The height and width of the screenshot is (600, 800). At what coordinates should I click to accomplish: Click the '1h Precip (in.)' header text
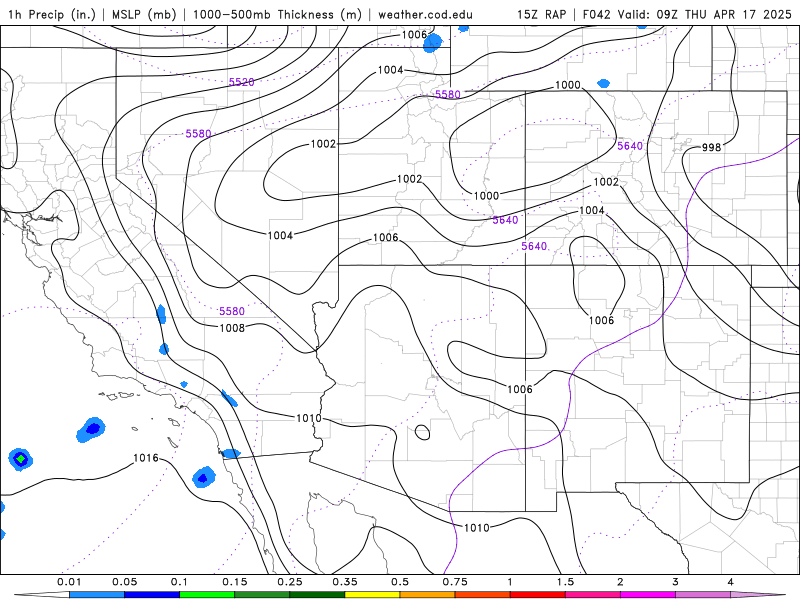[52, 14]
